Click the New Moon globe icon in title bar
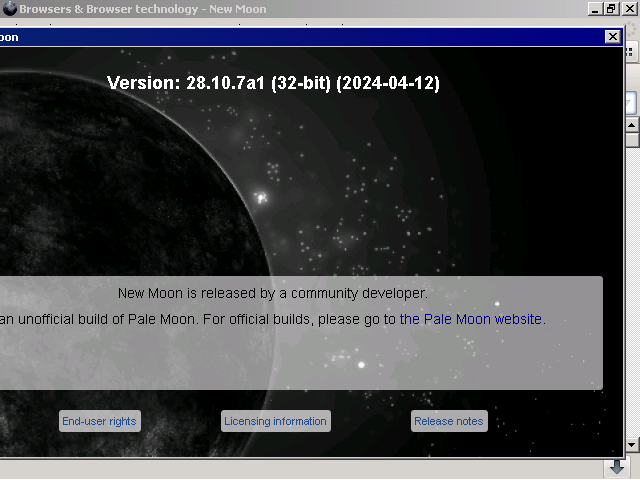 click(x=9, y=9)
